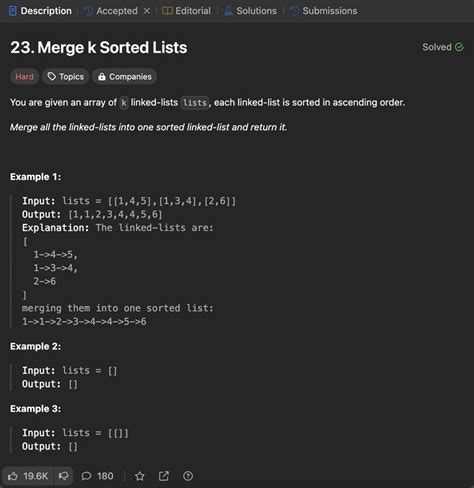Open the Accepted tab

point(111,11)
